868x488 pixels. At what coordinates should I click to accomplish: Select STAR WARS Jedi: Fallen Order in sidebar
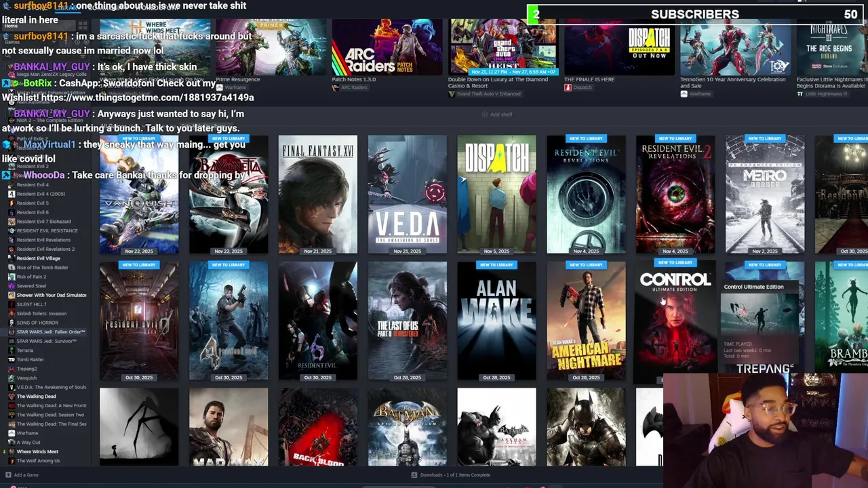click(50, 332)
